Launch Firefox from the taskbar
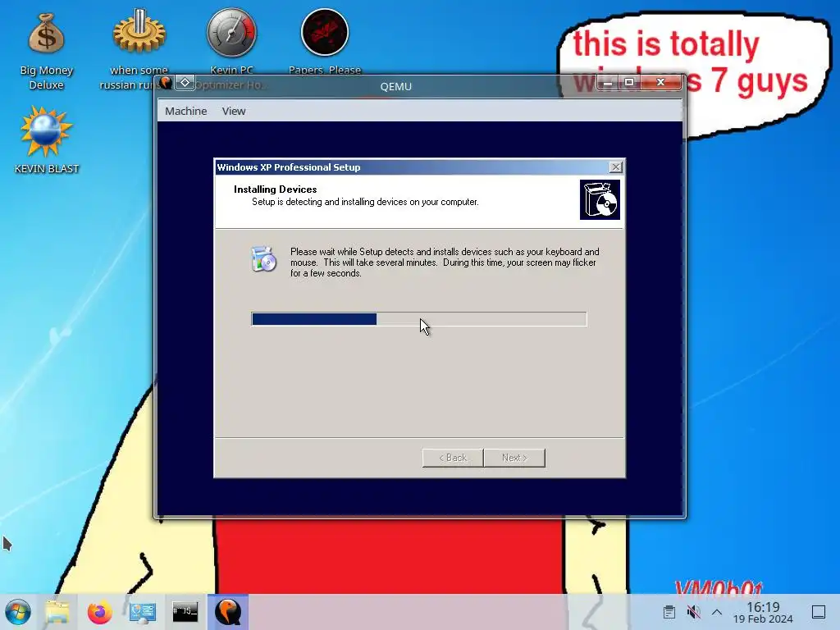This screenshot has width=840, height=630. tap(99, 612)
